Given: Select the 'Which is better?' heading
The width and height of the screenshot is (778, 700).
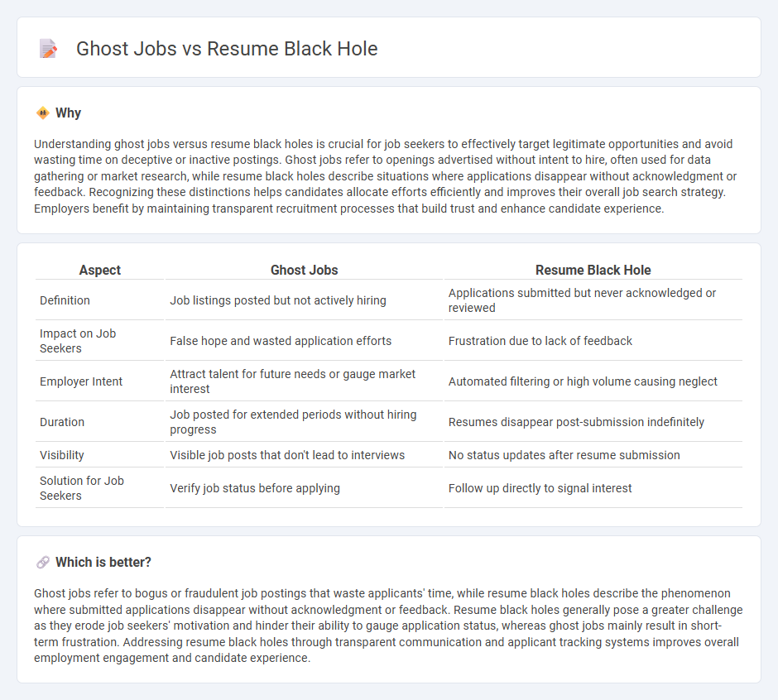Looking at the screenshot, I should [x=103, y=562].
